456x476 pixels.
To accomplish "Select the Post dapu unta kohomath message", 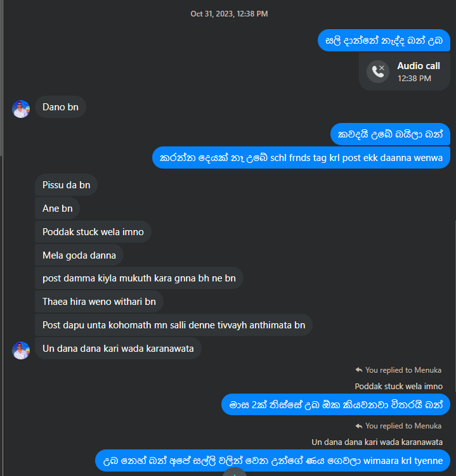I will tap(174, 325).
